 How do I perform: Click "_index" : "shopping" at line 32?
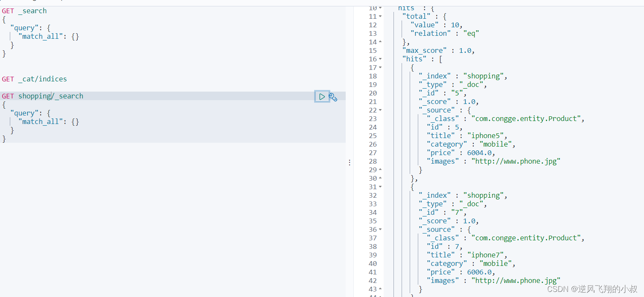click(463, 196)
